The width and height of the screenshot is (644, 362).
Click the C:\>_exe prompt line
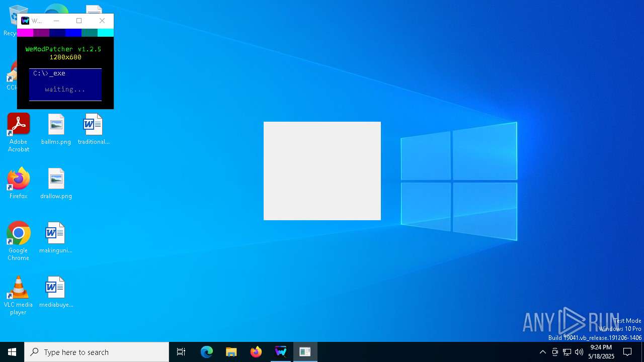pos(49,73)
